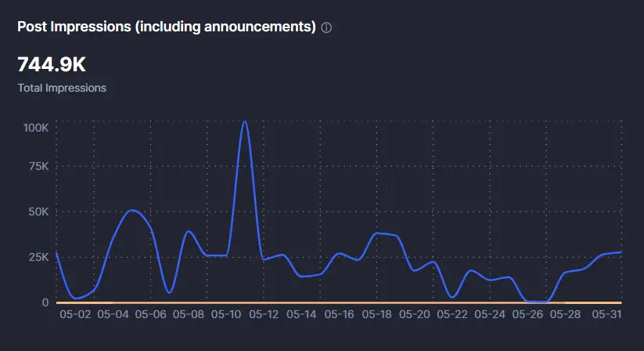Click the 05-24 date label
The height and width of the screenshot is (351, 644).
[x=490, y=314]
